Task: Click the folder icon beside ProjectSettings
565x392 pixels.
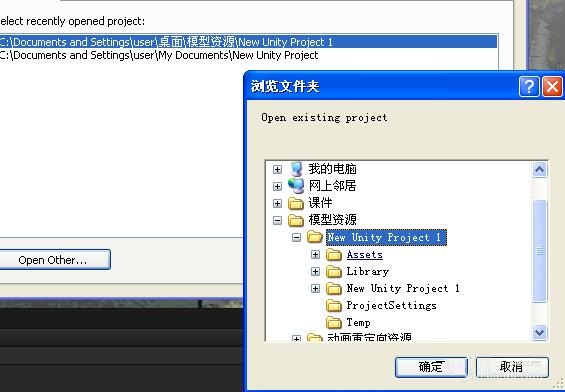Action: (334, 306)
